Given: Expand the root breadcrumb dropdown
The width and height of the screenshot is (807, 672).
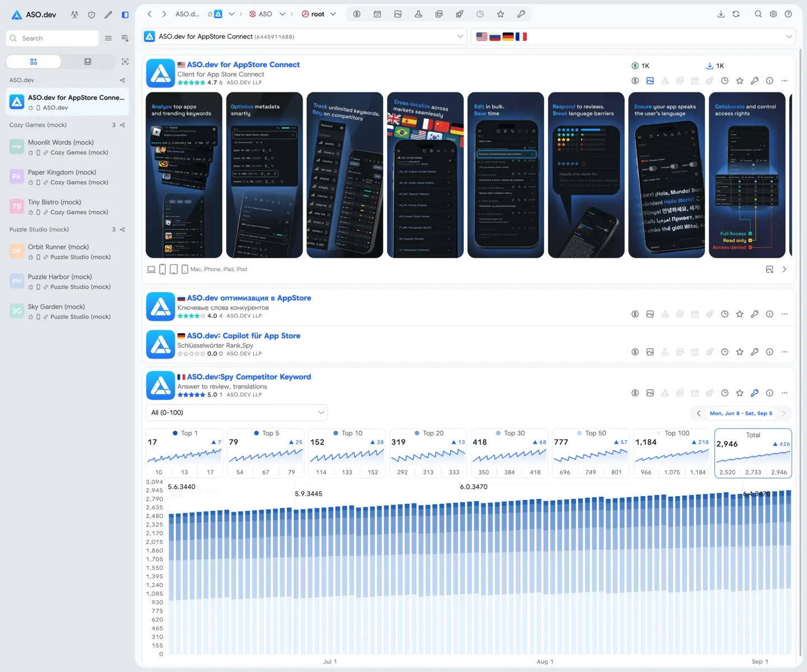Looking at the screenshot, I should (333, 14).
